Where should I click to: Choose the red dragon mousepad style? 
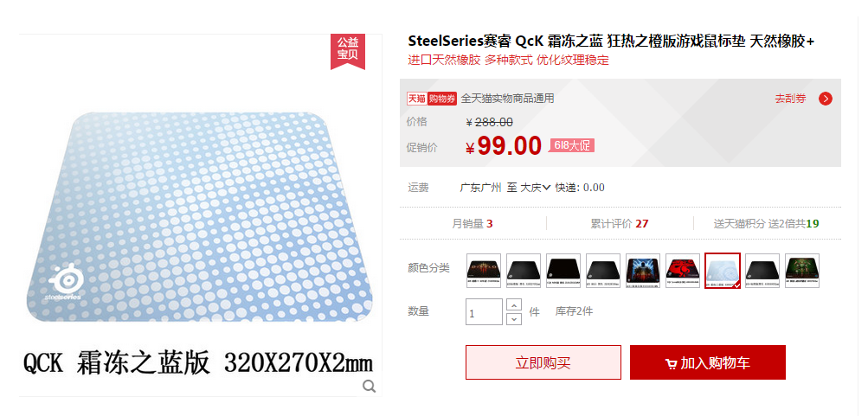coord(683,271)
